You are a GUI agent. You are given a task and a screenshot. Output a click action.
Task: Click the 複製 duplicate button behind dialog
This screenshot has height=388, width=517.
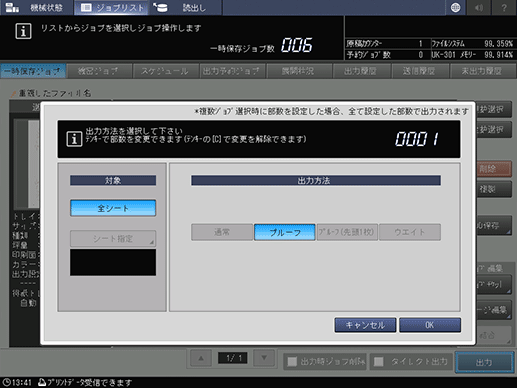point(494,189)
